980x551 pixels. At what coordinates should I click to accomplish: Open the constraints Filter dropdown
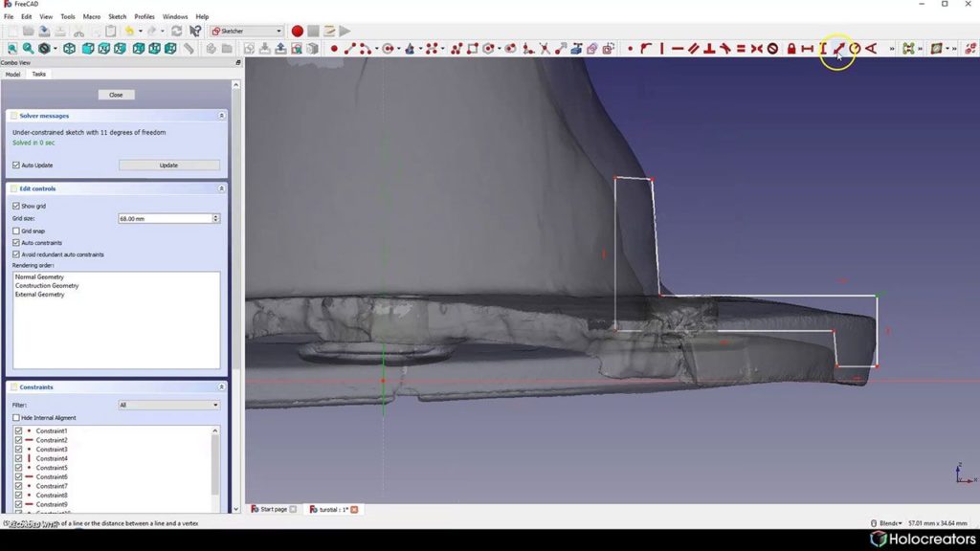tap(168, 405)
